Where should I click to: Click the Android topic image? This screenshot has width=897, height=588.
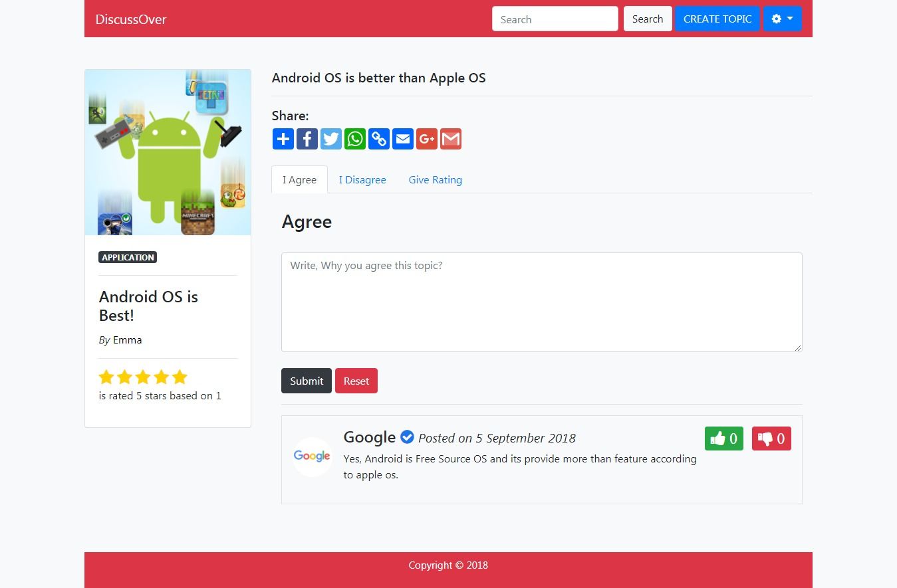click(x=168, y=153)
